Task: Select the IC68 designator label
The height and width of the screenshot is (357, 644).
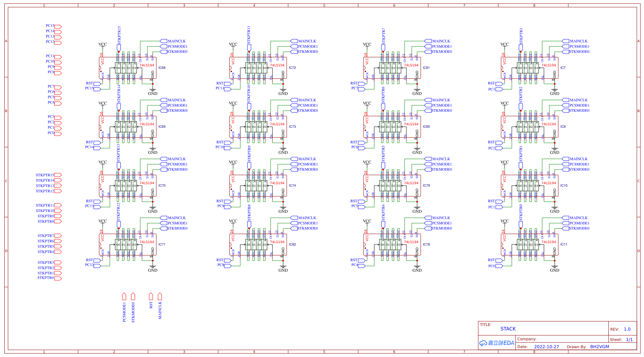Action: [162, 68]
